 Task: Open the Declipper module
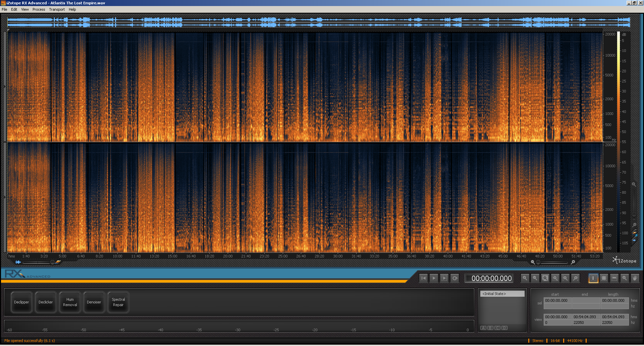pos(21,302)
